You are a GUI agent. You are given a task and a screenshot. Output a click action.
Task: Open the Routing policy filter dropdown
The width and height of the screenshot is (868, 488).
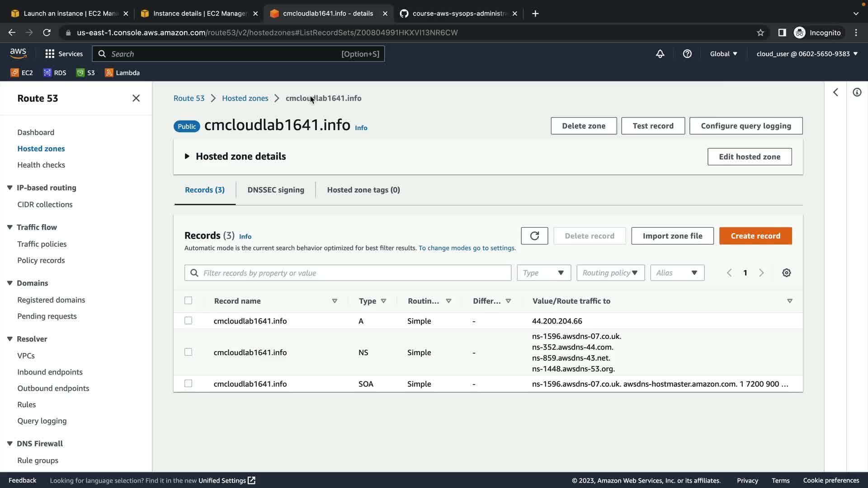pos(610,273)
